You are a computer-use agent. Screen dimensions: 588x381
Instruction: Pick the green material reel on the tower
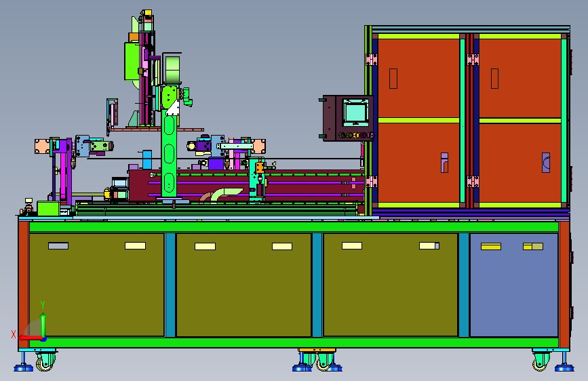pos(172,70)
